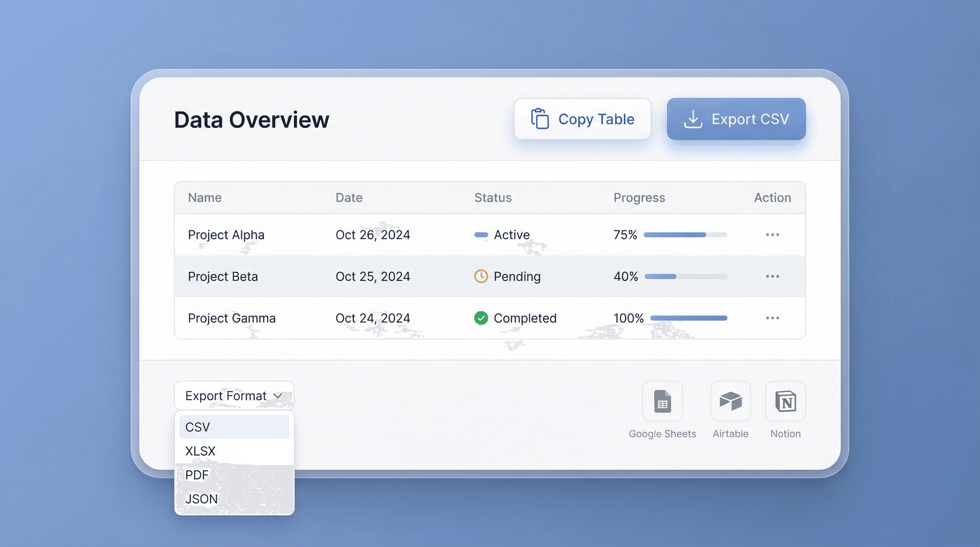Open the Airtable integration icon
This screenshot has width=980, height=547.
coord(730,401)
